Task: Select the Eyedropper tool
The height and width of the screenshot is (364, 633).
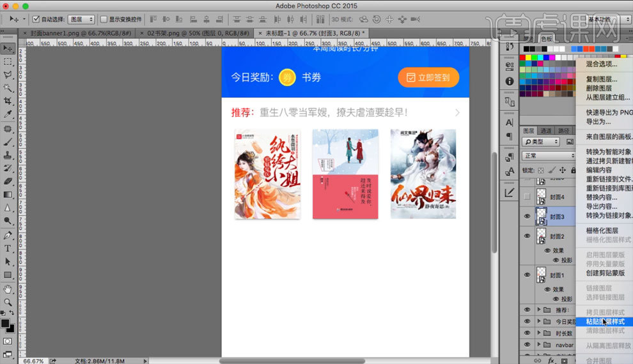Action: click(8, 114)
